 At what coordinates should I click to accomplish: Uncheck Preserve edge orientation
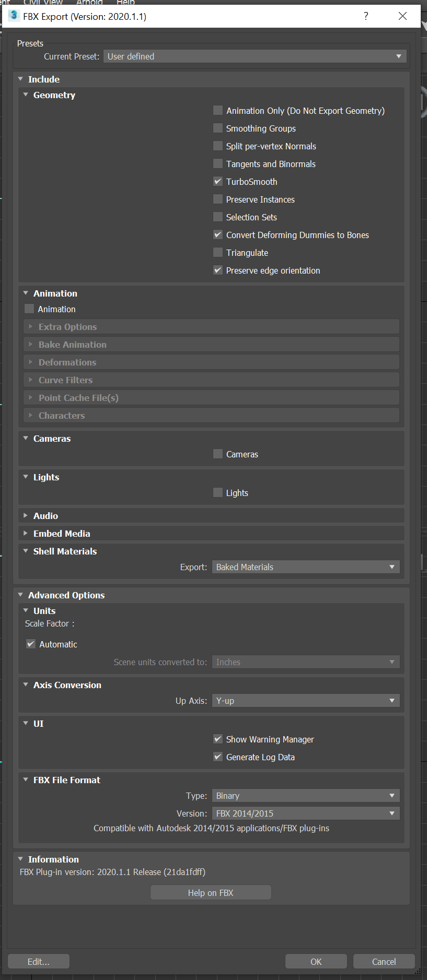pyautogui.click(x=218, y=270)
